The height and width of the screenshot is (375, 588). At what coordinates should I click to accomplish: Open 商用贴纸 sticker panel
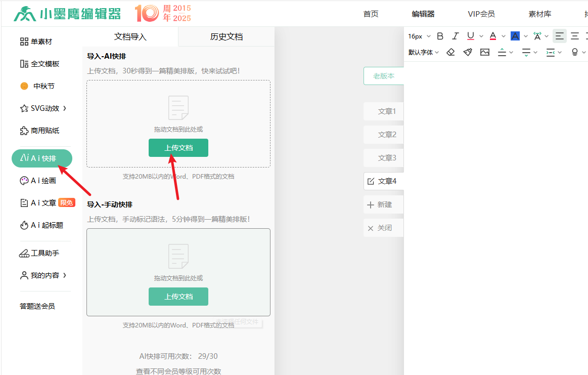coord(44,131)
